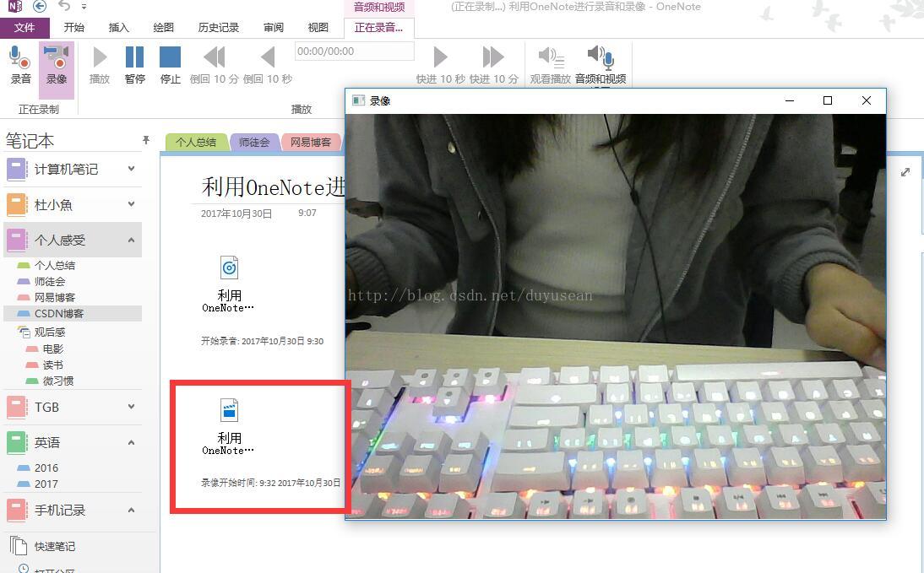
Task: Expand the TGB notebook chevron
Action: pyautogui.click(x=131, y=407)
